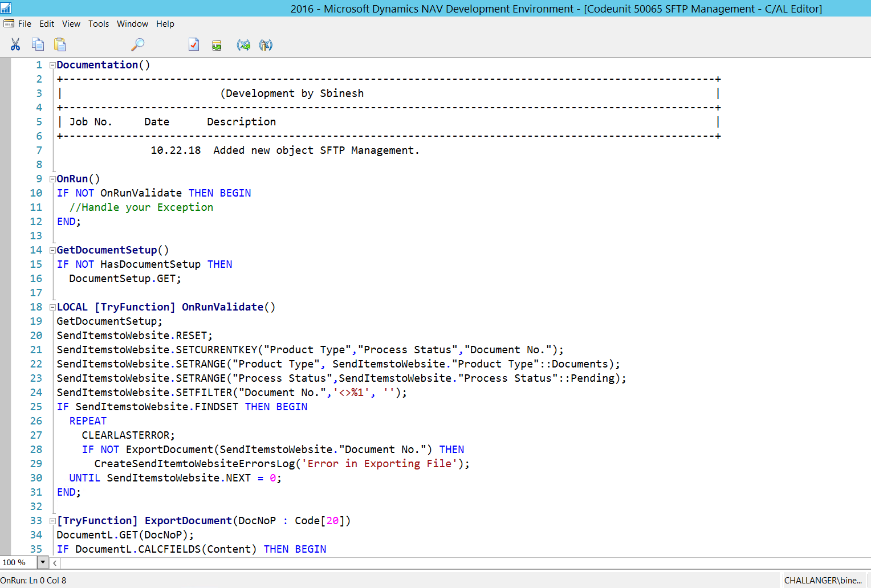Open the C/AL Symbol Menu icon
The image size is (871, 588).
(217, 44)
